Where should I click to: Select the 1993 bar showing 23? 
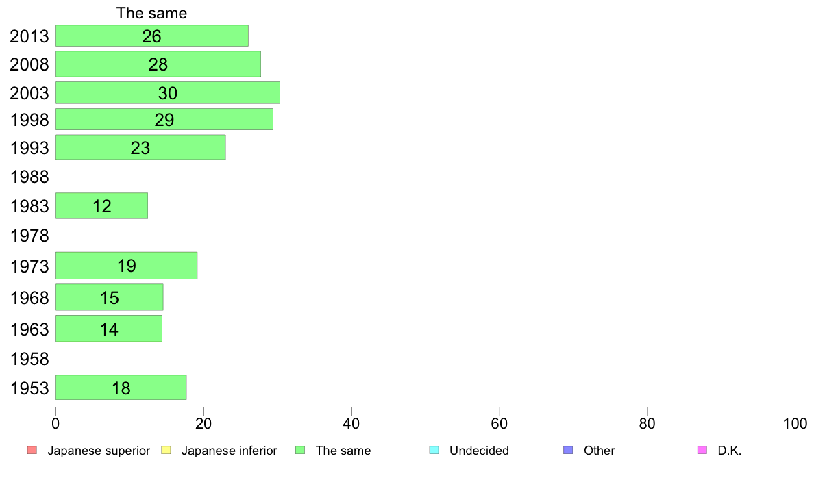(x=140, y=147)
